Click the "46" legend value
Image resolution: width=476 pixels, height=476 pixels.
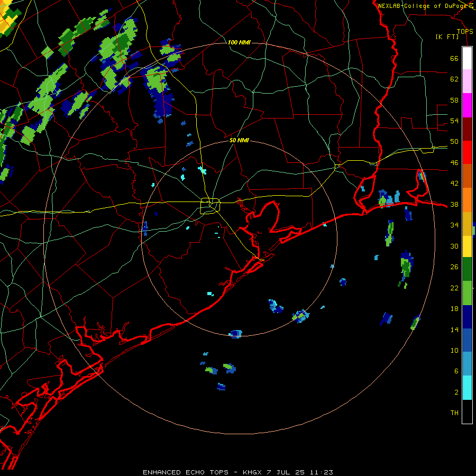tap(454, 163)
